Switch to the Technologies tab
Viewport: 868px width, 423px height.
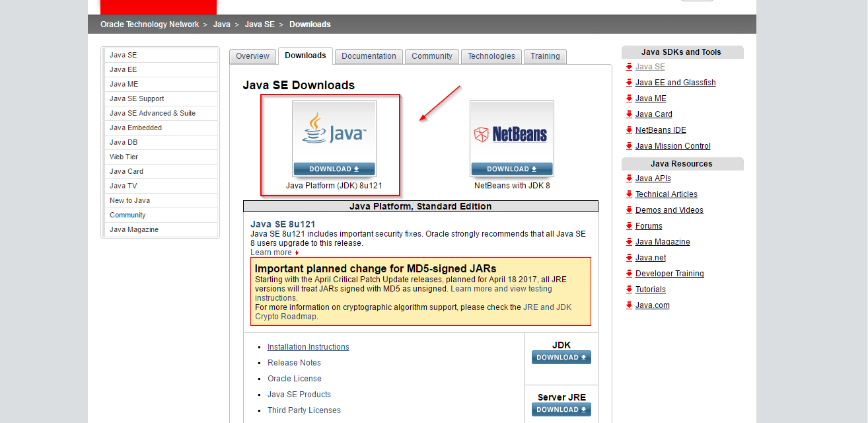tap(491, 56)
